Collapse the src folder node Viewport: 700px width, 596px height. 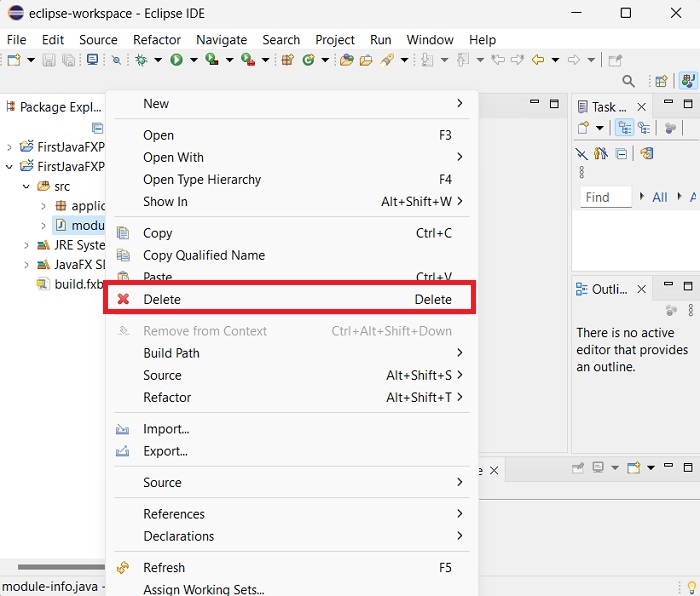click(x=26, y=186)
